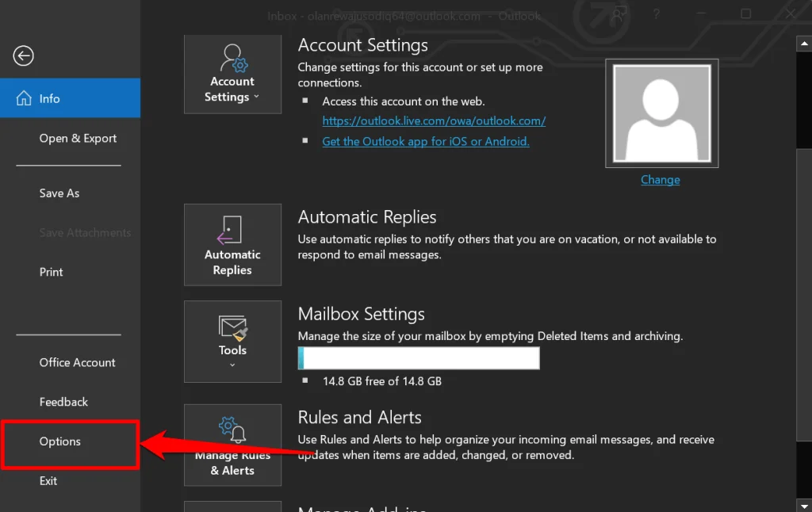Open the outlook.live.com web access link
The image size is (812, 512).
point(434,120)
